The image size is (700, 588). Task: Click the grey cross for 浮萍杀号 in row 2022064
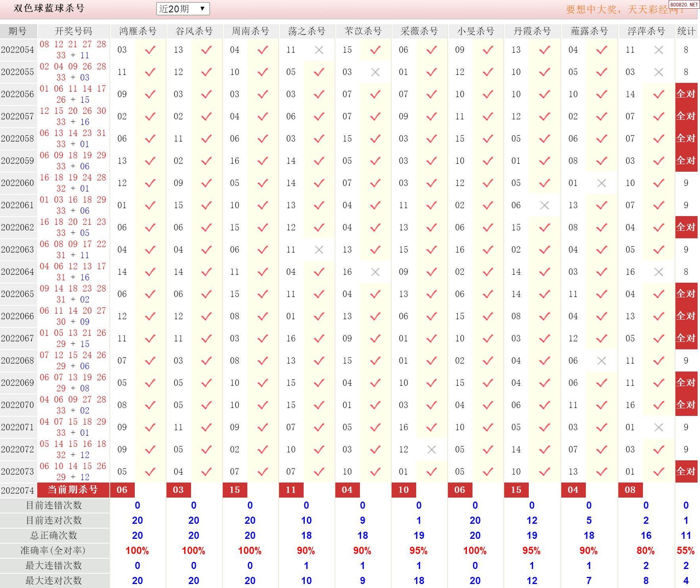659,272
